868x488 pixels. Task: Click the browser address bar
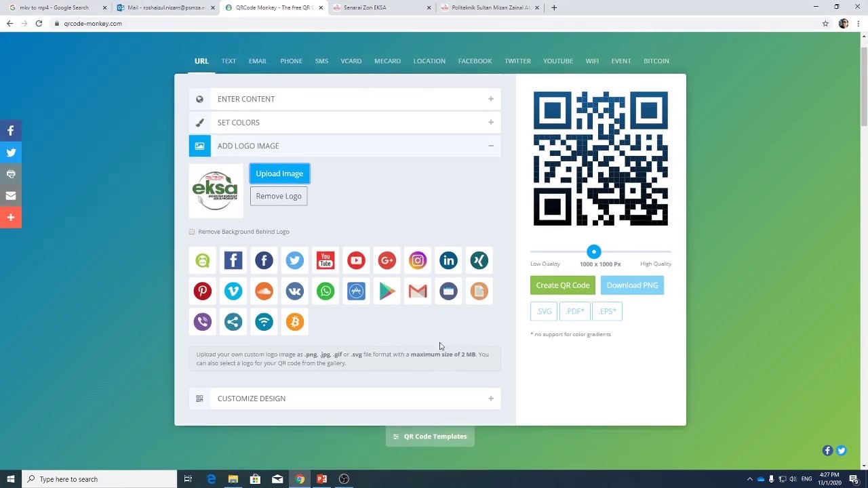click(434, 23)
